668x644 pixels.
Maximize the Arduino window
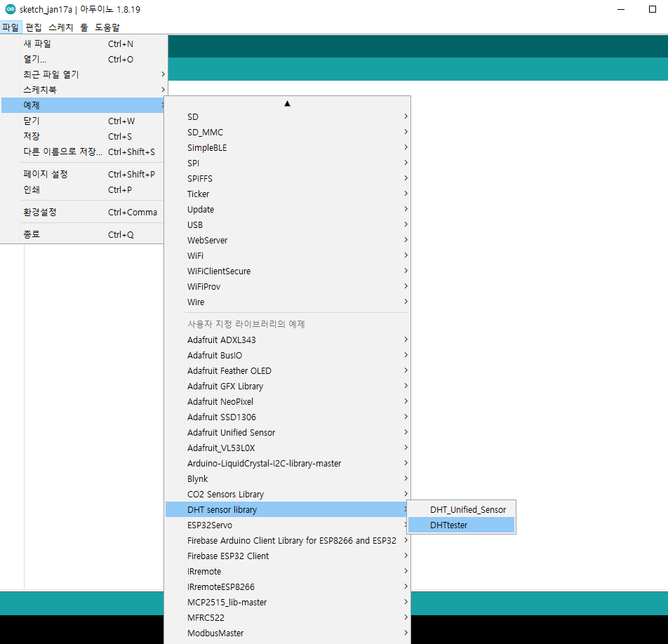coord(653,9)
